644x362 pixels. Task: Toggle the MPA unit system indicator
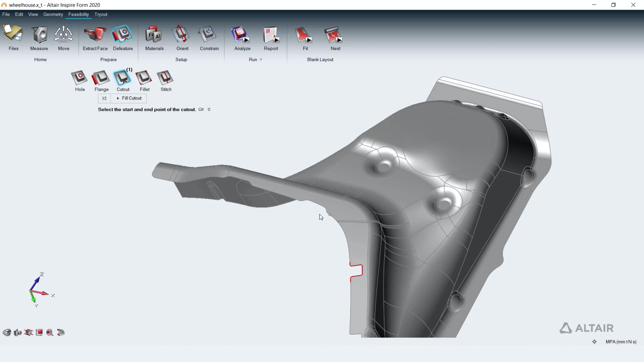coord(621,342)
